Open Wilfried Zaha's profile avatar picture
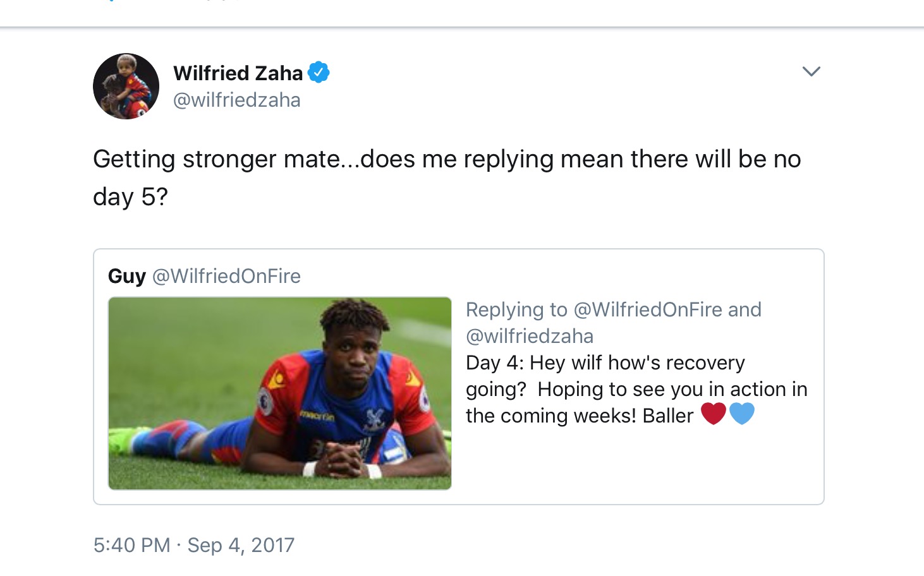924x576 pixels. (126, 87)
